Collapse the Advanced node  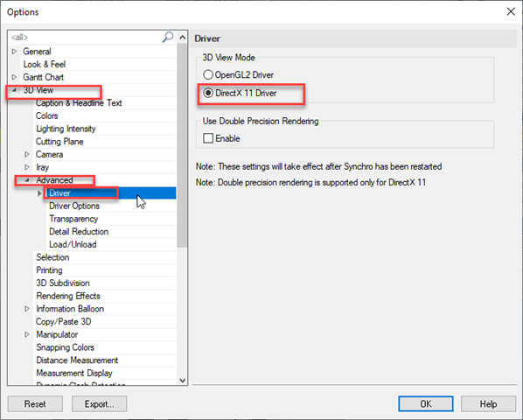[x=27, y=180]
